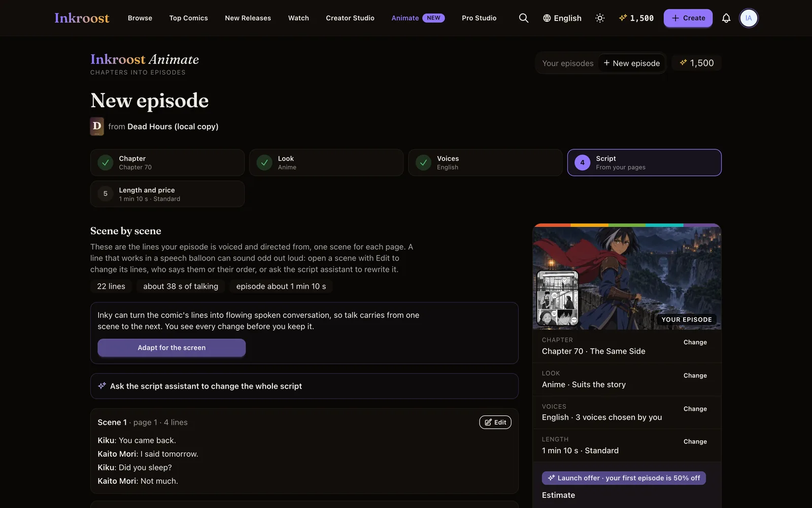Click the purple Create button
The width and height of the screenshot is (812, 508).
(688, 18)
